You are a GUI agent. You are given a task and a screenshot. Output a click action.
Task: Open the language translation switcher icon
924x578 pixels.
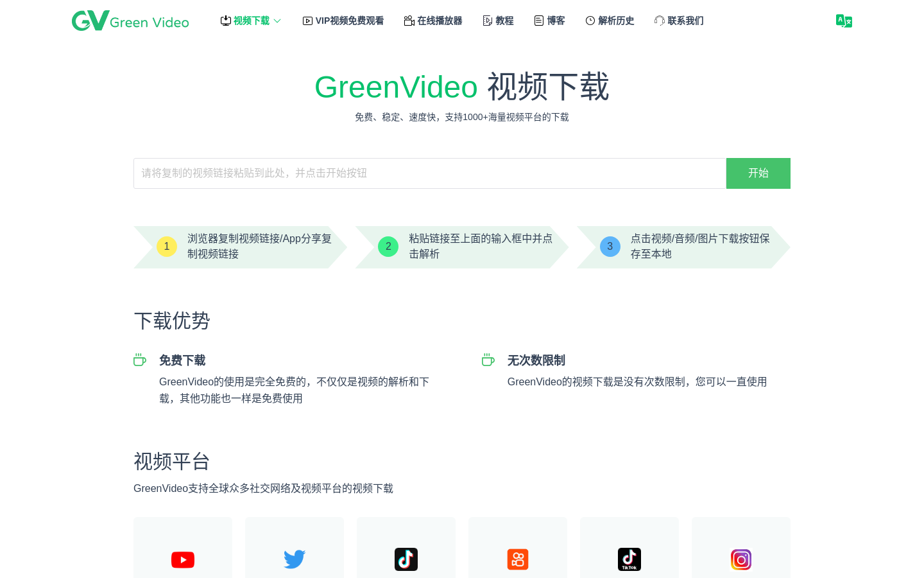point(844,21)
